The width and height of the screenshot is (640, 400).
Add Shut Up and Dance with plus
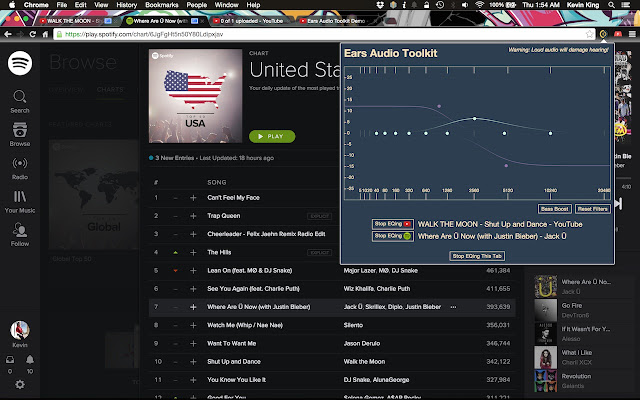pyautogui.click(x=193, y=362)
